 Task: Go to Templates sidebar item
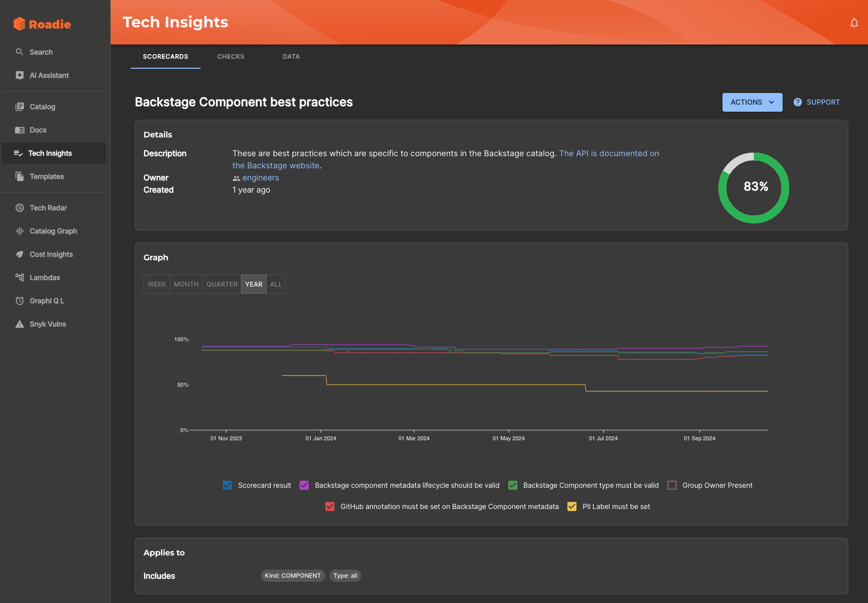coord(54,176)
